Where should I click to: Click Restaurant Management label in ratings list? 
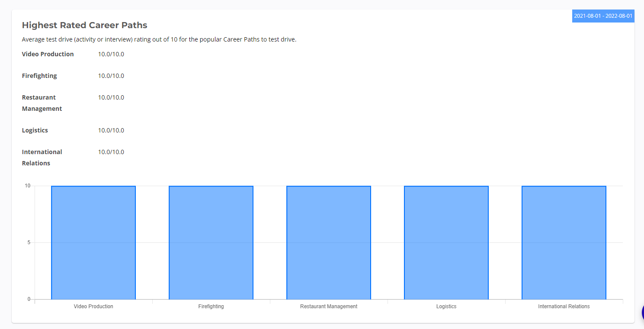tap(42, 103)
